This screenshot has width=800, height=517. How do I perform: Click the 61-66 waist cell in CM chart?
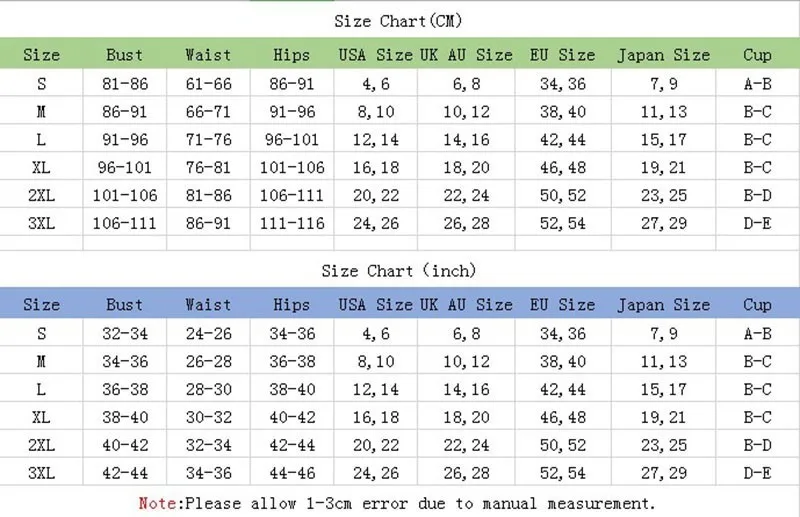coord(208,84)
